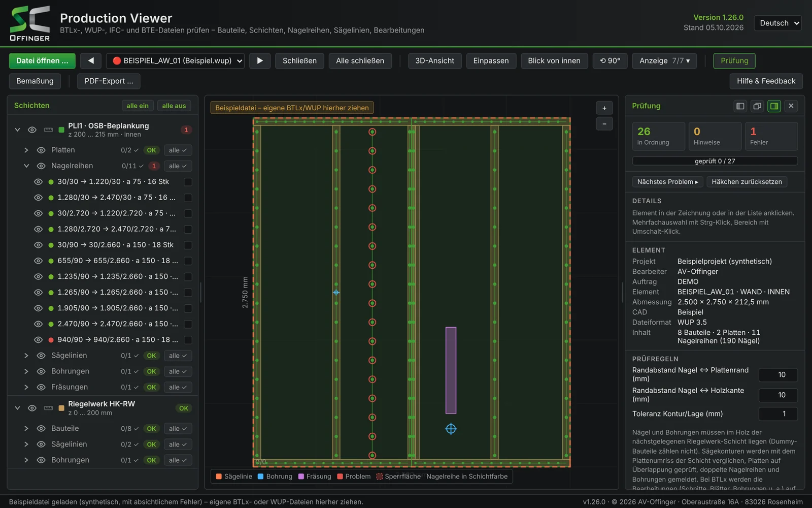Jump to Nächstes Problem
812x508 pixels.
(668, 182)
